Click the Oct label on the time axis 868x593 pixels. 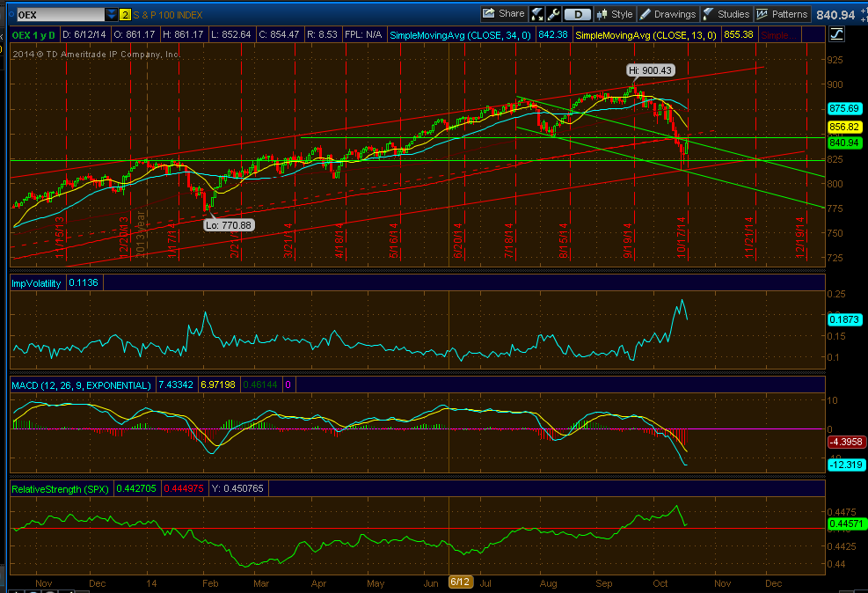tap(660, 583)
